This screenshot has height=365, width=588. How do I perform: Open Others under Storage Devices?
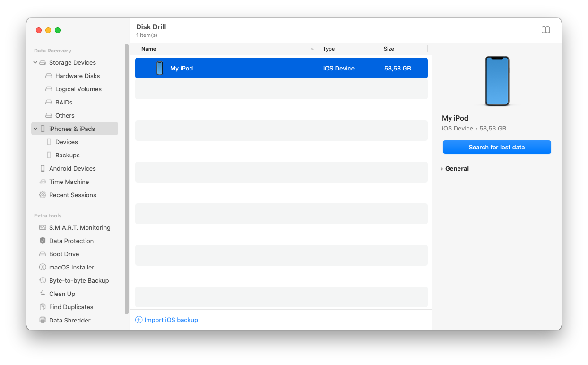point(65,115)
